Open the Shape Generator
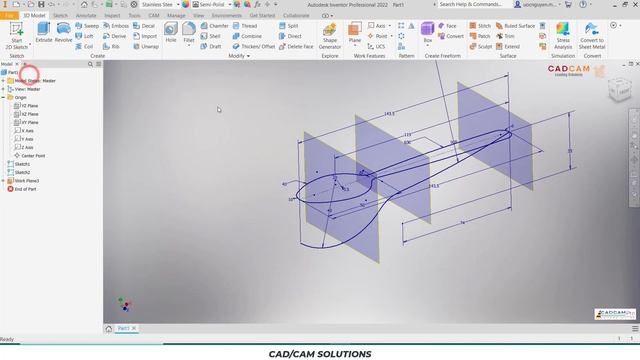 tap(329, 36)
